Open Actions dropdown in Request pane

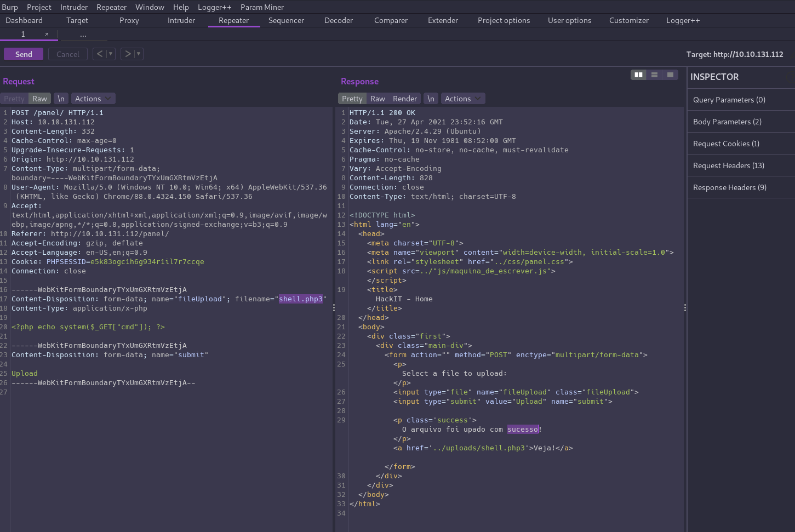point(93,99)
